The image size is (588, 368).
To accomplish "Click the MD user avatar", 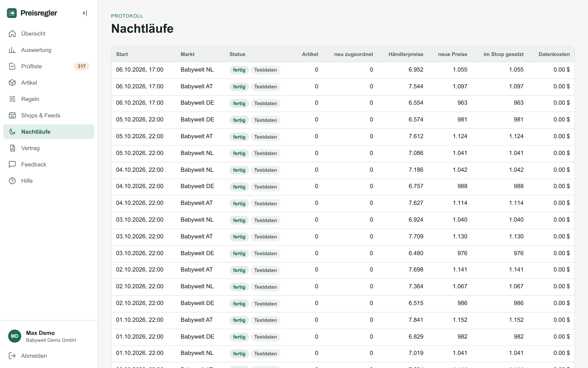I will tap(14, 336).
